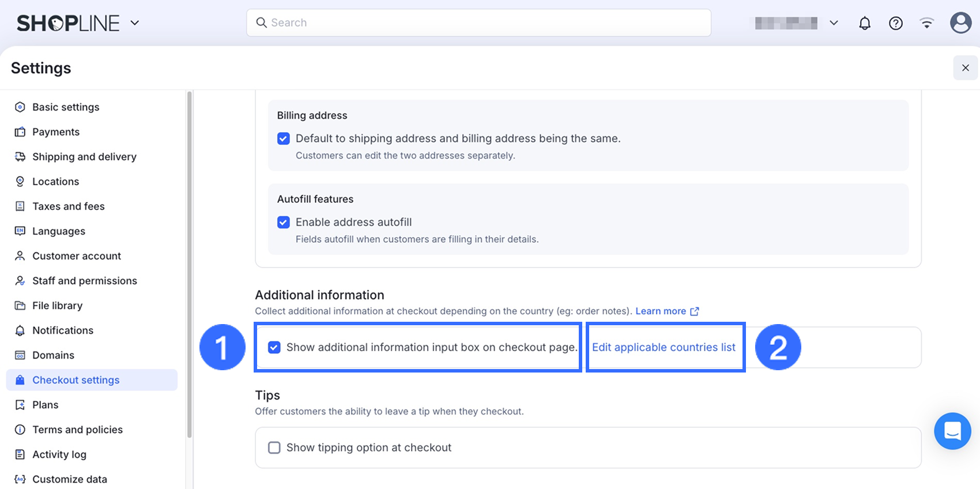Screen dimensions: 980x489
Task: Open Plans in settings sidebar
Action: [92, 405]
